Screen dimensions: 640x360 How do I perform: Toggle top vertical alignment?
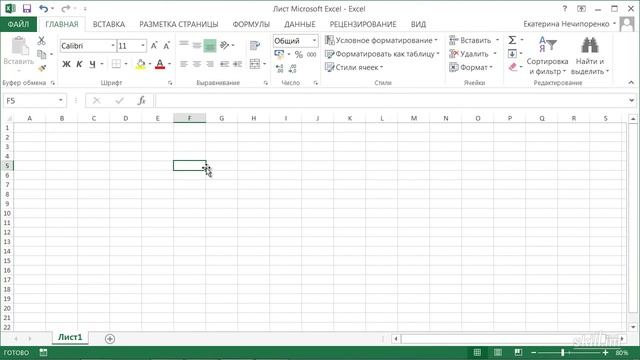[184, 45]
